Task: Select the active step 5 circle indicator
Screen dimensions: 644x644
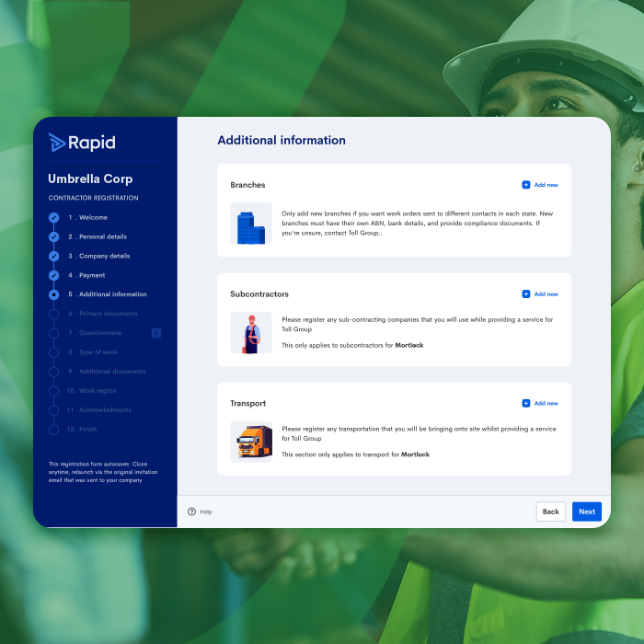Action: click(x=54, y=294)
